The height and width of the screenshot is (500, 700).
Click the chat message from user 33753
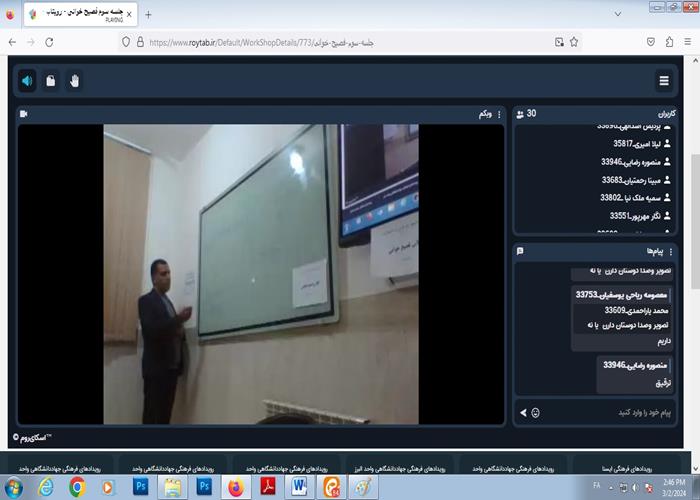(x=622, y=318)
